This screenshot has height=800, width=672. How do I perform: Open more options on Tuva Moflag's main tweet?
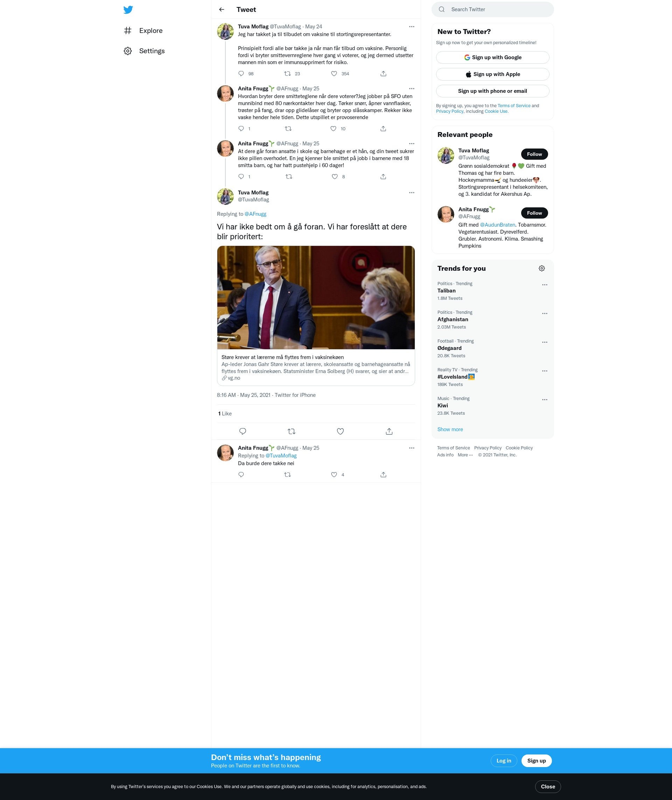412,193
